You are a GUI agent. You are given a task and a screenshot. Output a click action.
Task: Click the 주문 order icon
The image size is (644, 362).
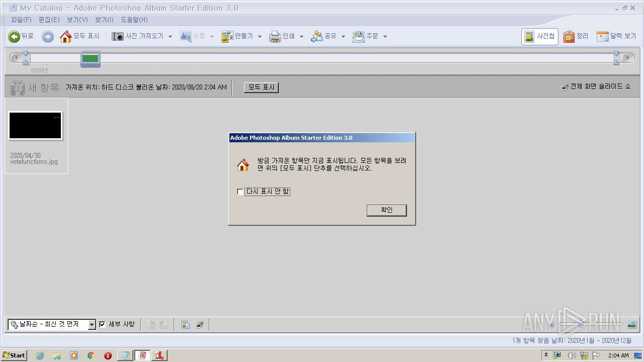point(358,36)
